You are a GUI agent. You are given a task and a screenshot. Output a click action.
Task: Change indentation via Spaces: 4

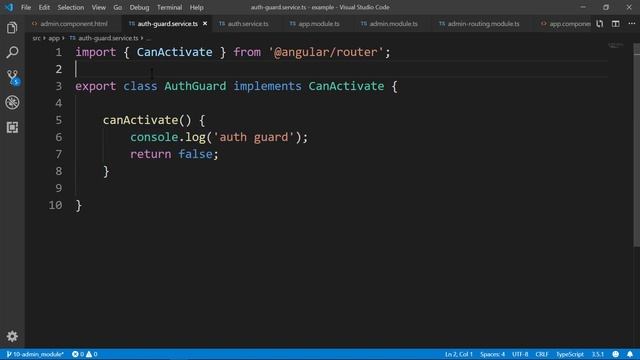click(492, 354)
